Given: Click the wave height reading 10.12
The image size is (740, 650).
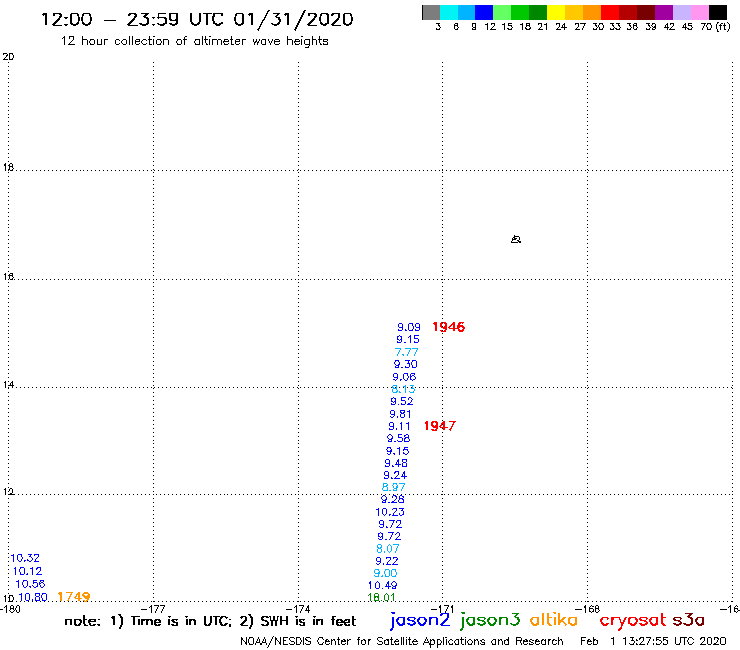Looking at the screenshot, I should coord(27,571).
